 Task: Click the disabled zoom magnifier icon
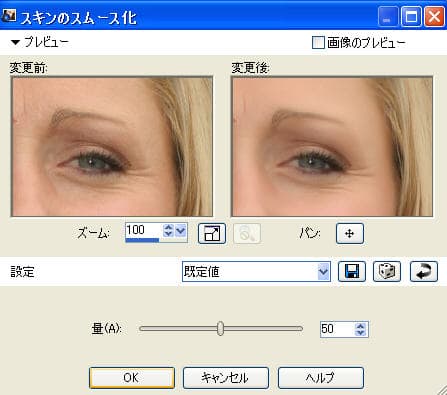[x=247, y=233]
